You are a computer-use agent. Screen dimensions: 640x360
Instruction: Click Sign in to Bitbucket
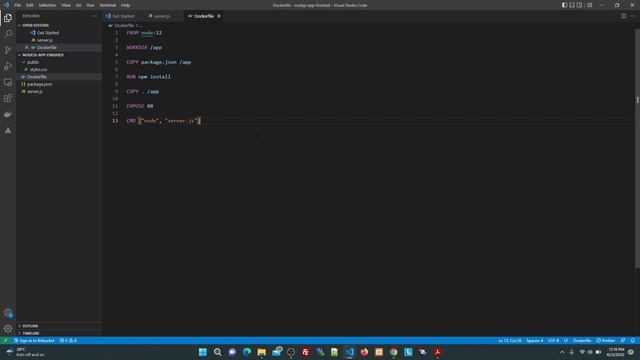click(34, 340)
